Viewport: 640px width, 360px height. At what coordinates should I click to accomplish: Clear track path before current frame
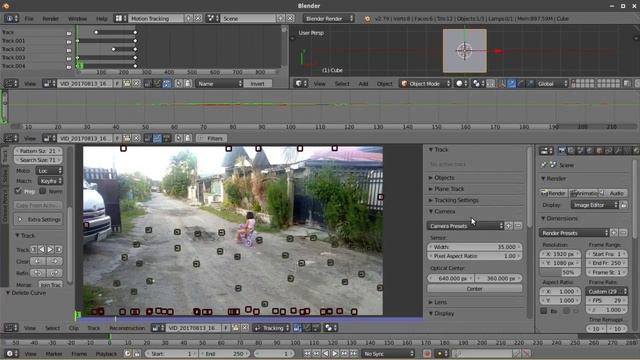38,261
